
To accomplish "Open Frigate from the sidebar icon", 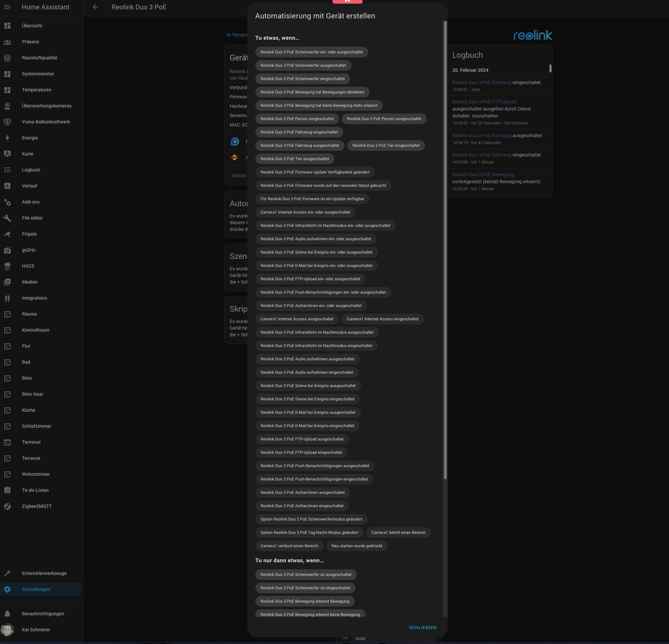I will [x=7, y=234].
